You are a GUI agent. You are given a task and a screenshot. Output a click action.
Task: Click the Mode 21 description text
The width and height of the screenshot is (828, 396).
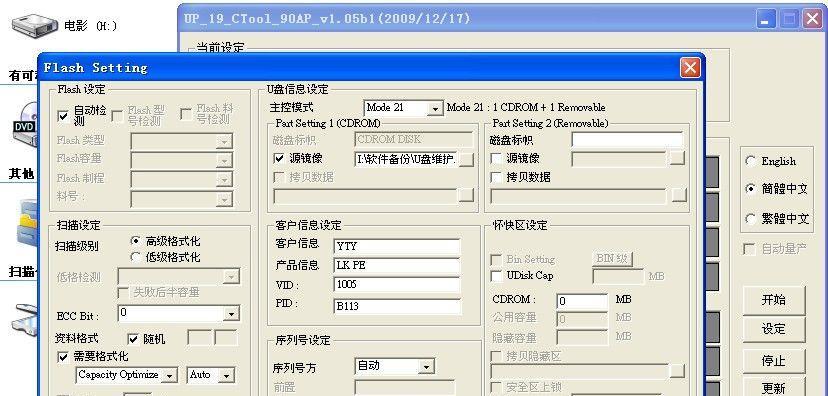(x=525, y=108)
